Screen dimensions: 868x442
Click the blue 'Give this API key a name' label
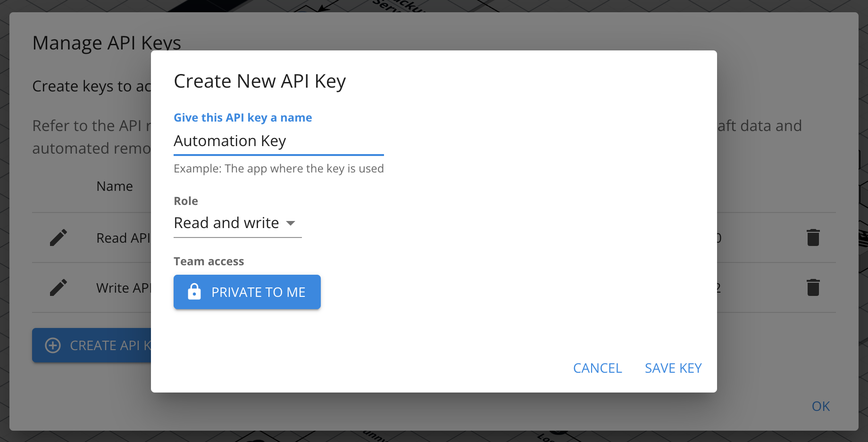242,117
